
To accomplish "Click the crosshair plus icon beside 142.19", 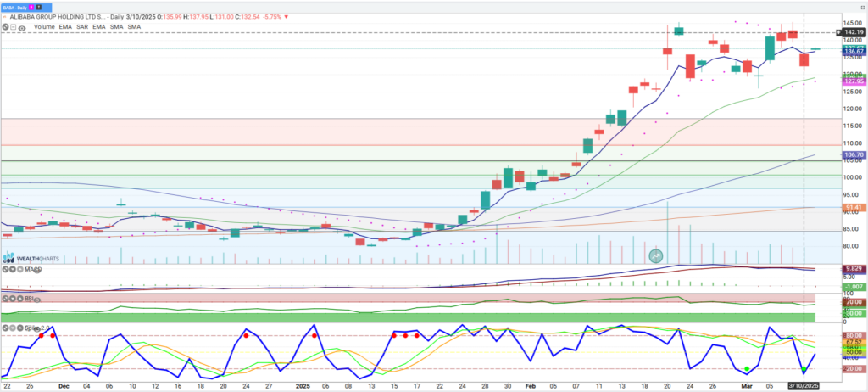I will [x=838, y=32].
